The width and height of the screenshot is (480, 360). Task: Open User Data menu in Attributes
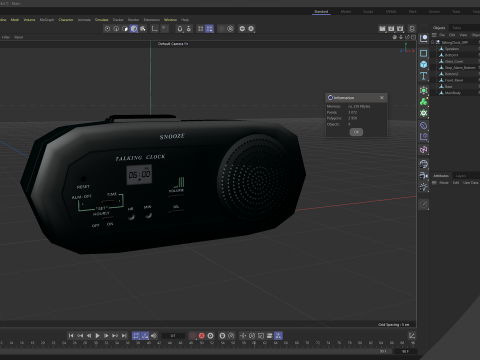(471, 183)
